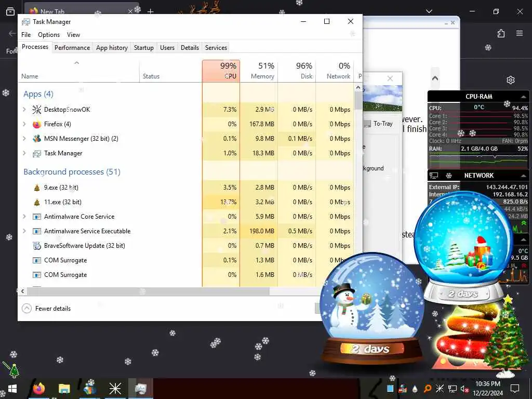The width and height of the screenshot is (532, 399).
Task: Collapse the CPU-RAM widget panel
Action: [524, 97]
